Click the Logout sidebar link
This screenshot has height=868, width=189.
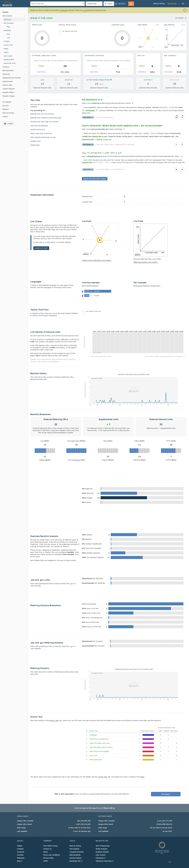point(5,117)
